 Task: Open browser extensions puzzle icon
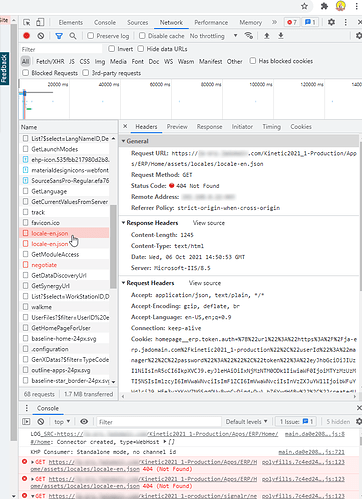324,6
